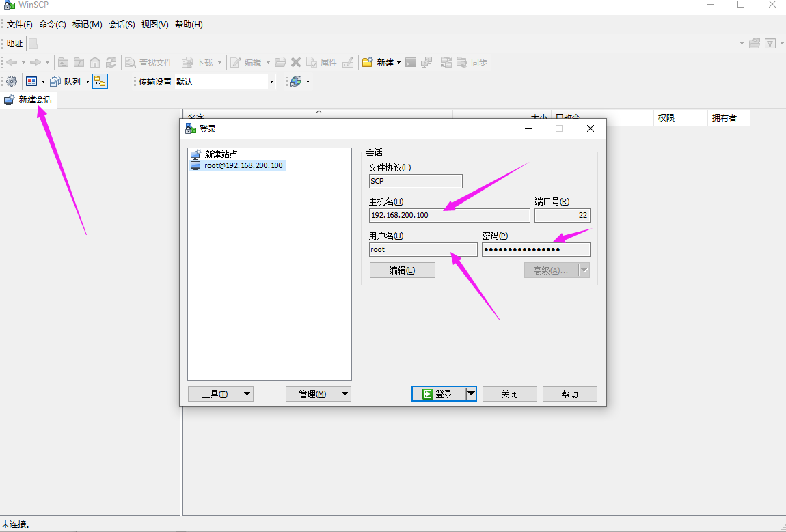This screenshot has width=786, height=532.
Task: Click the 主机名 field with 192.168.200.100
Action: pos(449,215)
